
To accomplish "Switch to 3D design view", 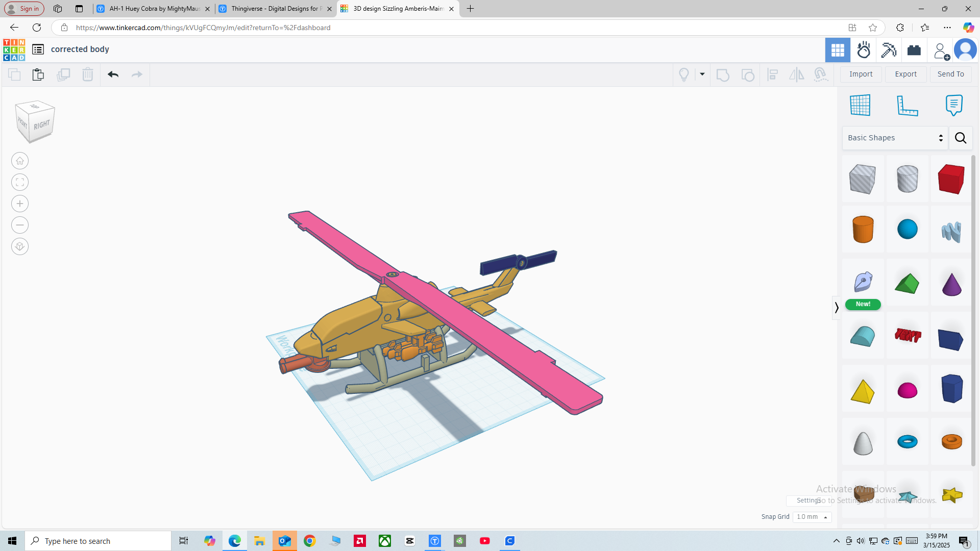I will (x=838, y=50).
